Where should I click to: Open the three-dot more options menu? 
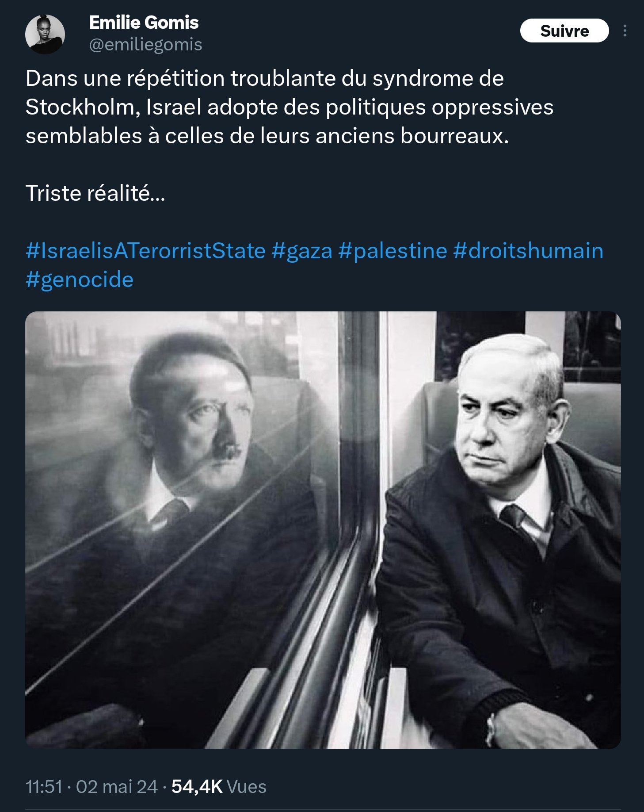coord(624,31)
